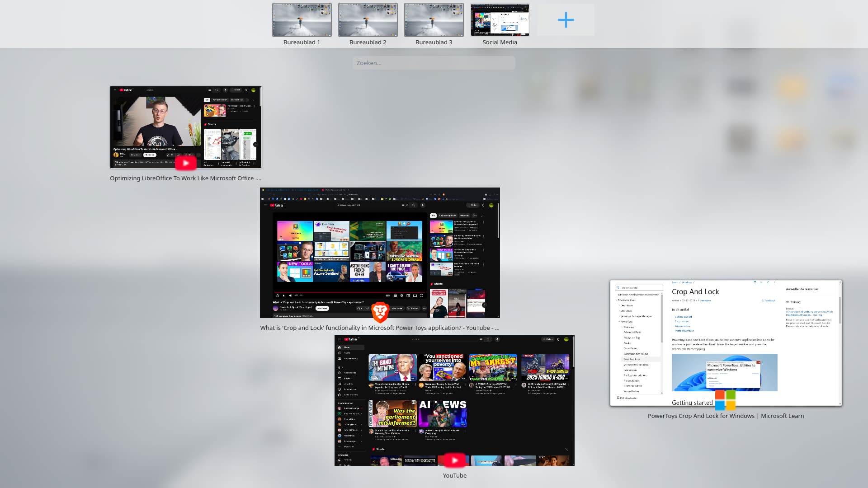Image resolution: width=868 pixels, height=488 pixels.
Task: Click theater mode icon in Crop and Lock video player
Action: coord(415,296)
